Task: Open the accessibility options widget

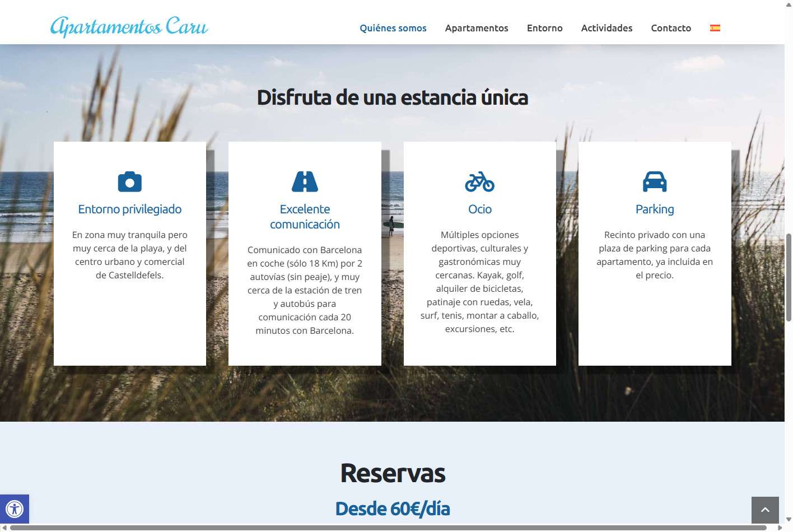Action: (x=15, y=509)
